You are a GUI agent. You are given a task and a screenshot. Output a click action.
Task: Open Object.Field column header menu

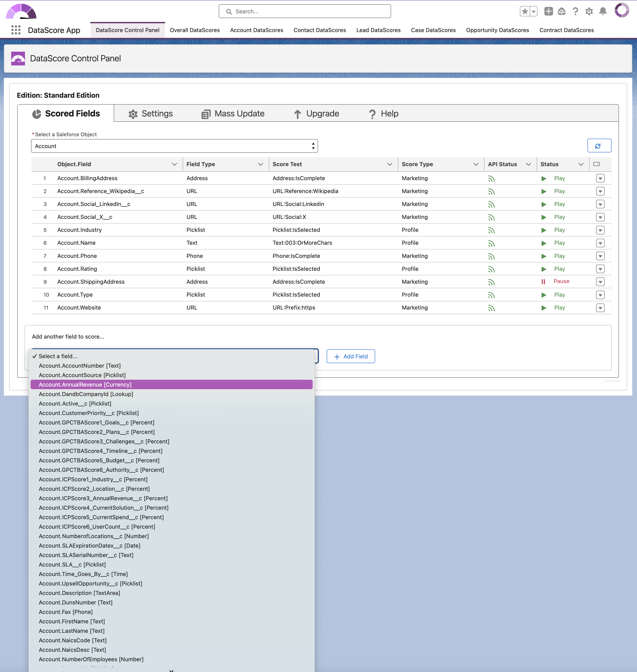174,164
